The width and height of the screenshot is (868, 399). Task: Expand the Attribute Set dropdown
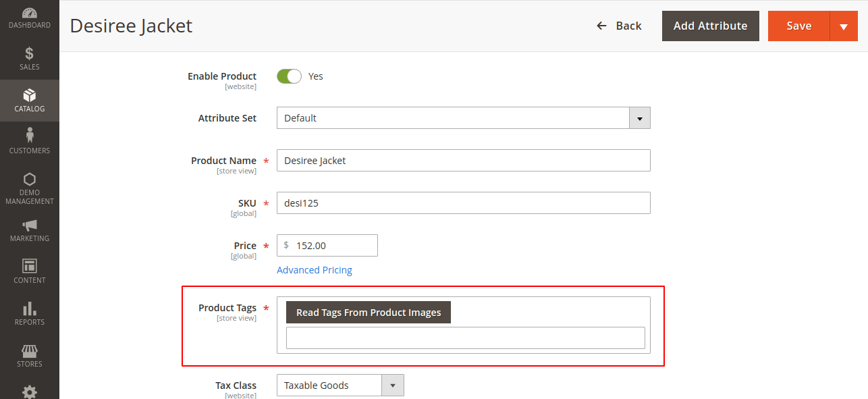pyautogui.click(x=639, y=118)
